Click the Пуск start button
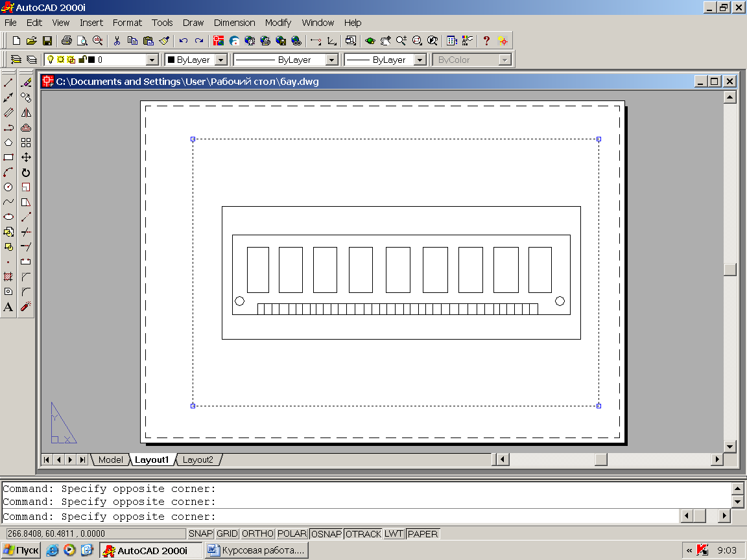 click(x=21, y=550)
